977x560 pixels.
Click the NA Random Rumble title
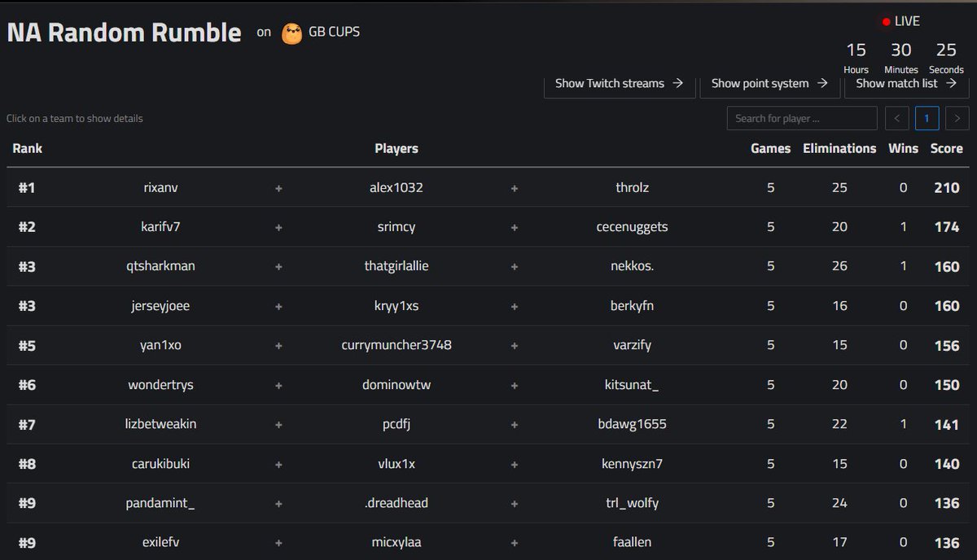(124, 33)
